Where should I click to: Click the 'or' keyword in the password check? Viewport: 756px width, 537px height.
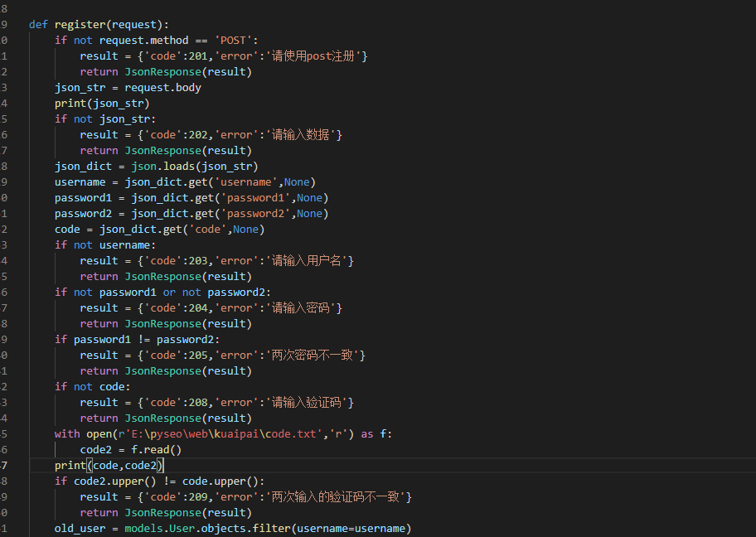click(x=169, y=293)
